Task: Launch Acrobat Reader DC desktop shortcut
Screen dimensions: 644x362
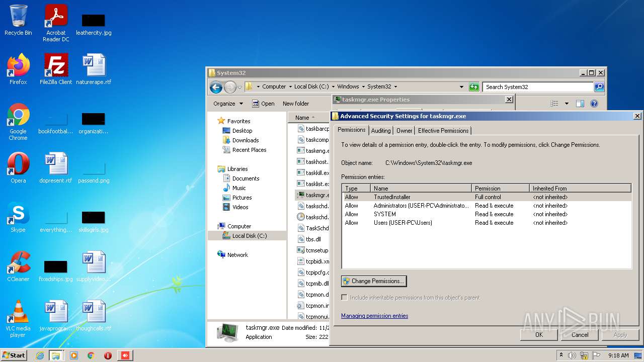Action: point(56,23)
